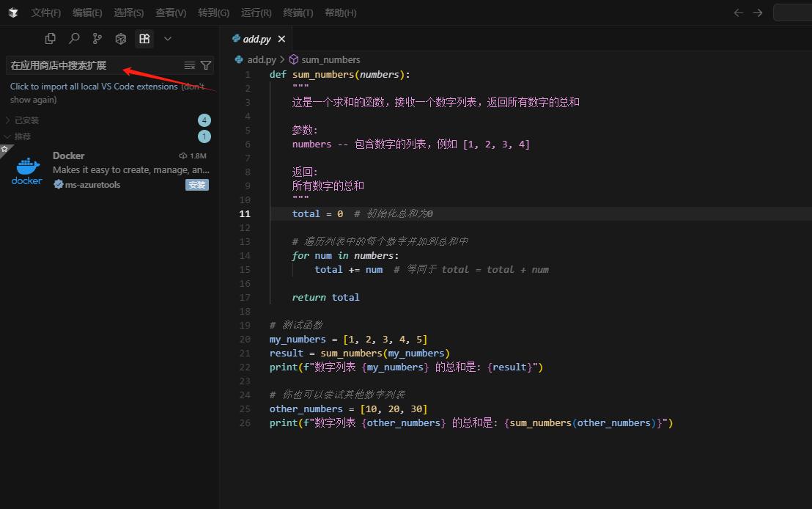Click the app logo in the menu bar

pyautogui.click(x=13, y=13)
